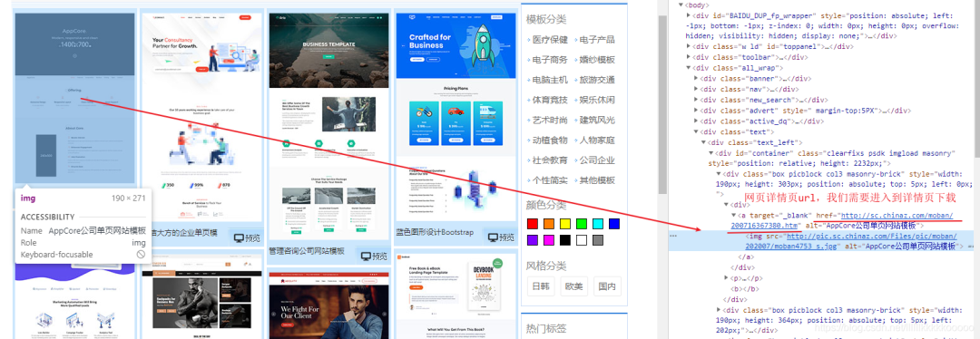Click the 蓝色图形设计Bootstrap title text

click(435, 233)
